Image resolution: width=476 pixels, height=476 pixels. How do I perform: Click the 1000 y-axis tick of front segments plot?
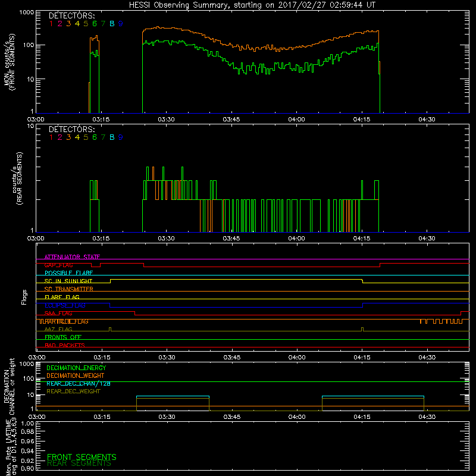(x=27, y=12)
